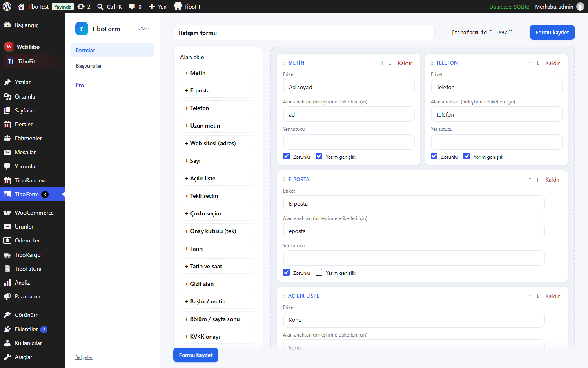Move the E-posta field up
Screen dimensions: 588x368
pos(530,180)
